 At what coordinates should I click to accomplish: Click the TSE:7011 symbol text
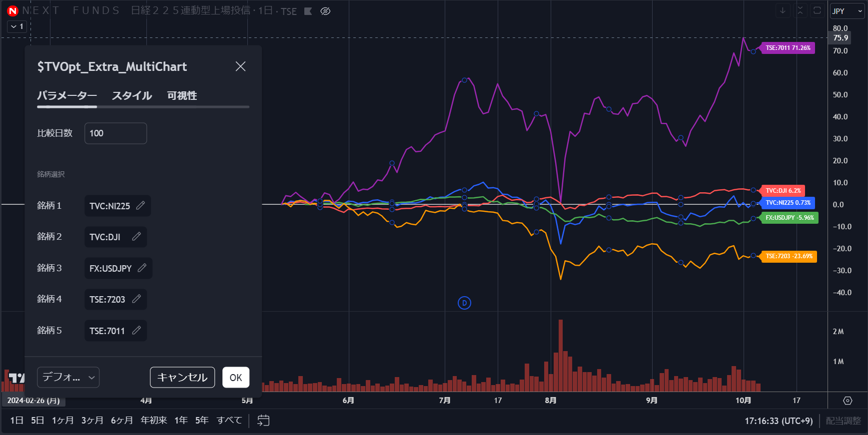point(107,331)
